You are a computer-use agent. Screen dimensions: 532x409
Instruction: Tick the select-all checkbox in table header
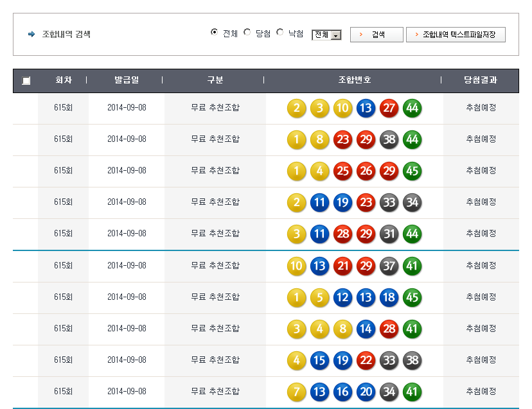coord(26,81)
